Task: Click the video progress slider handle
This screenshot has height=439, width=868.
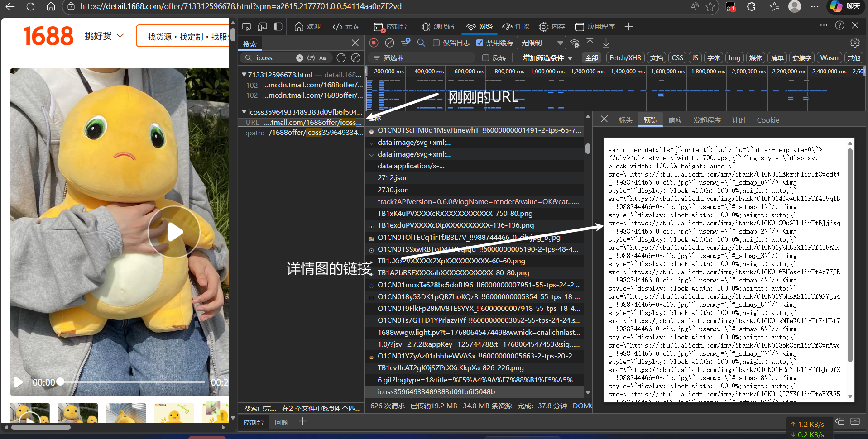Action: pos(60,382)
